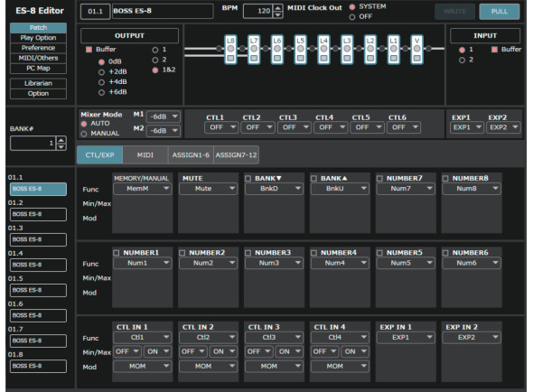Open the PC Map menu item
Viewport: 533px width, 392px height.
pyautogui.click(x=39, y=69)
